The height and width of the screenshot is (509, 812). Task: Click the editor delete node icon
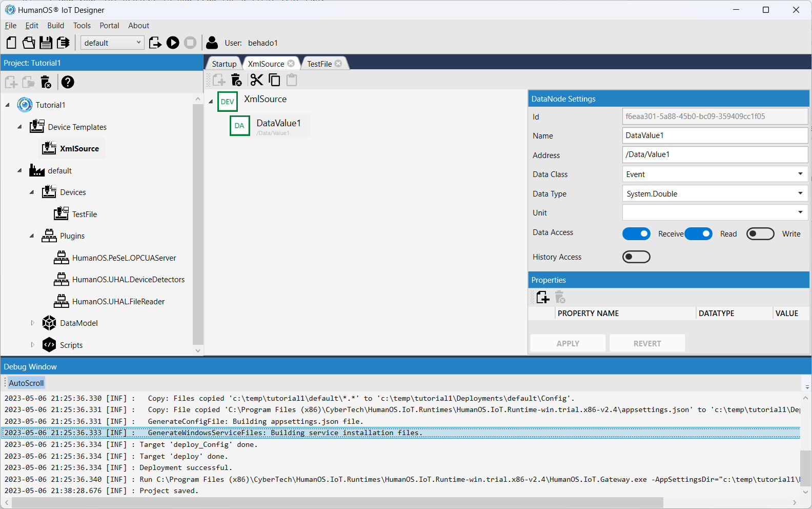click(x=236, y=80)
